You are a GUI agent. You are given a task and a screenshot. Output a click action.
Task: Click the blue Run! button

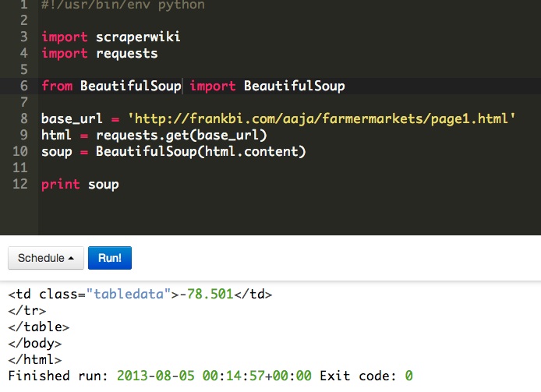pyautogui.click(x=110, y=258)
